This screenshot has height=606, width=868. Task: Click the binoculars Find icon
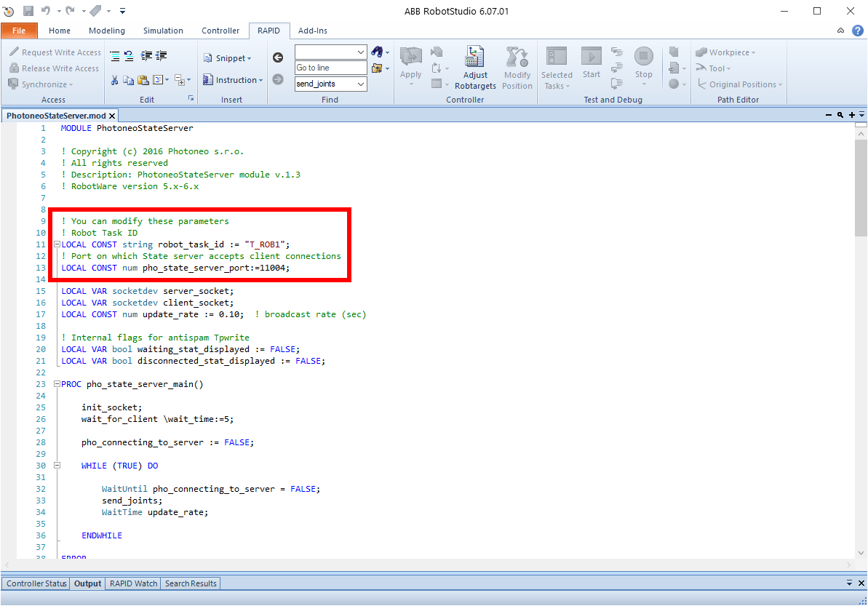tap(377, 52)
